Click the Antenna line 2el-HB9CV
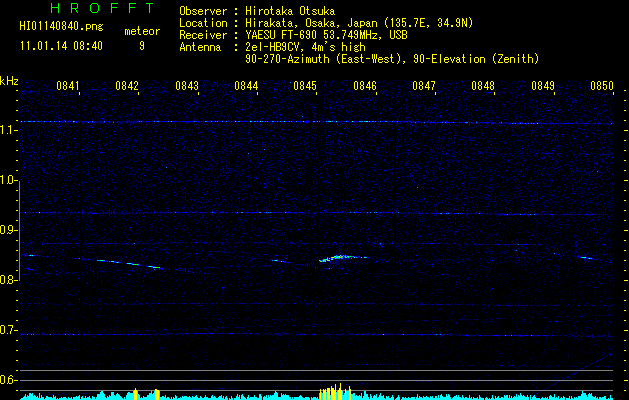629x400 pixels. click(x=305, y=47)
